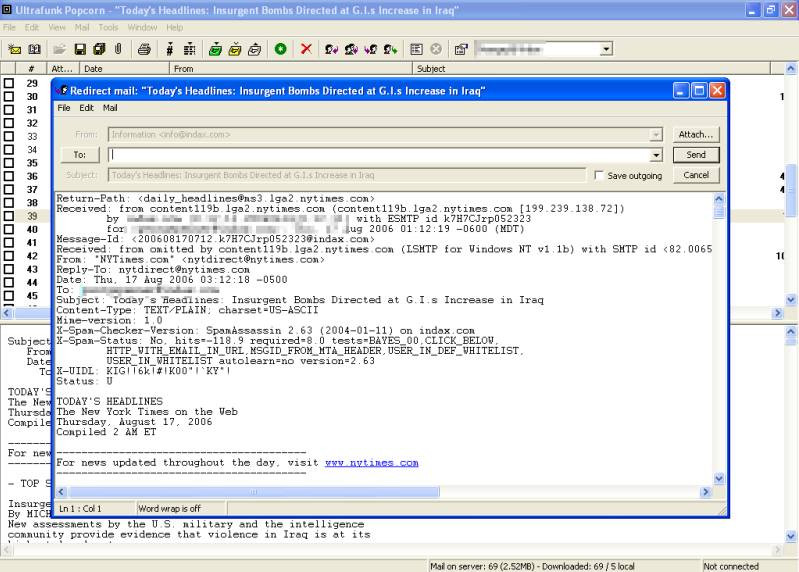Click the message list vertical scrollbar thumb
The image size is (799, 572).
790,189
